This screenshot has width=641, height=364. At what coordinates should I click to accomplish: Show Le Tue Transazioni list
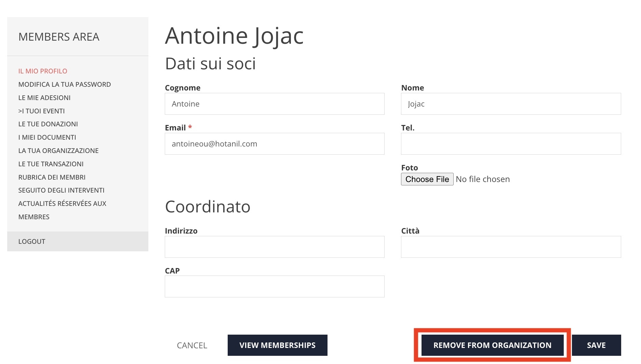pos(51,164)
